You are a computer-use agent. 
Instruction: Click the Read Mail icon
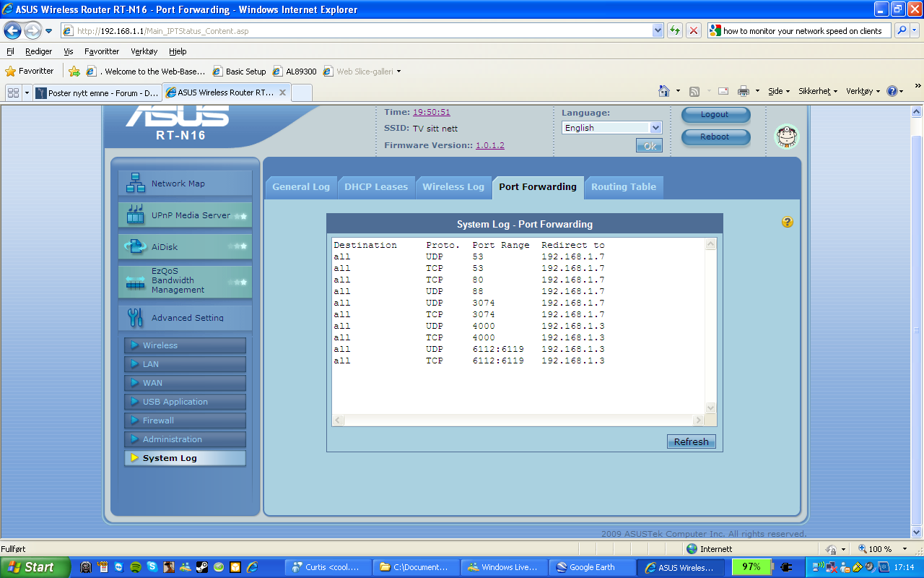(723, 91)
